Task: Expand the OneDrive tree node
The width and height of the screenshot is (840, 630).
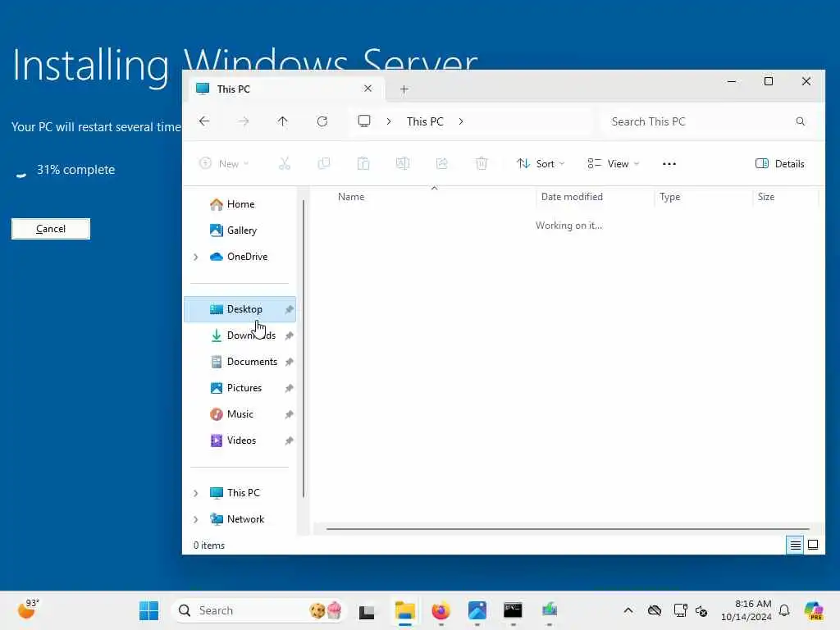Action: [x=195, y=257]
